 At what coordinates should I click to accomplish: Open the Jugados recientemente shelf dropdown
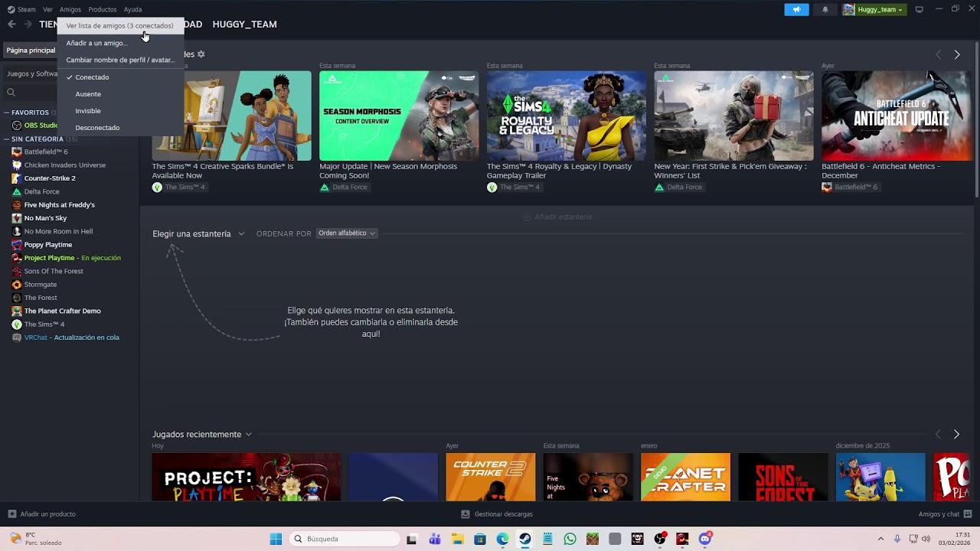click(x=202, y=434)
